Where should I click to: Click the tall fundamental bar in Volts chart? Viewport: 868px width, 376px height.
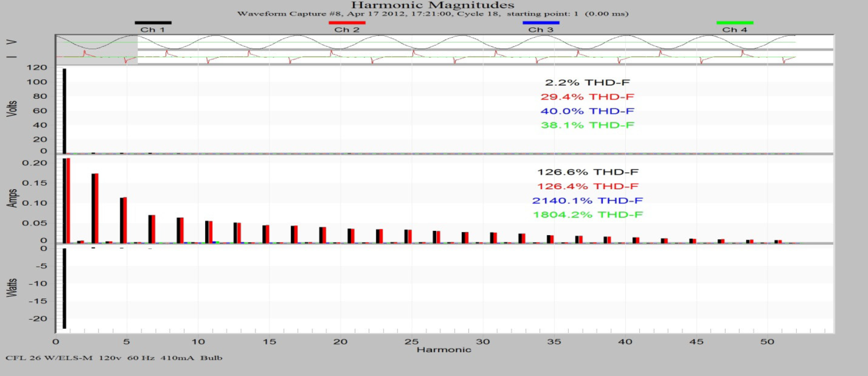tap(64, 111)
